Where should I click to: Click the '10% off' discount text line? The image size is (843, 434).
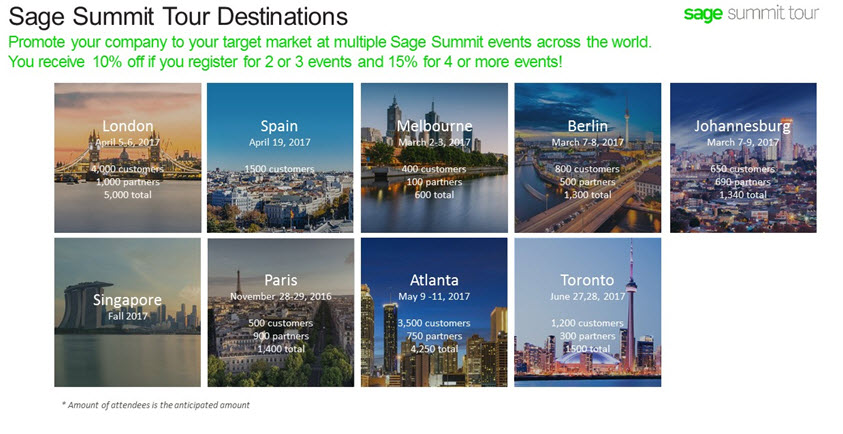pos(285,62)
